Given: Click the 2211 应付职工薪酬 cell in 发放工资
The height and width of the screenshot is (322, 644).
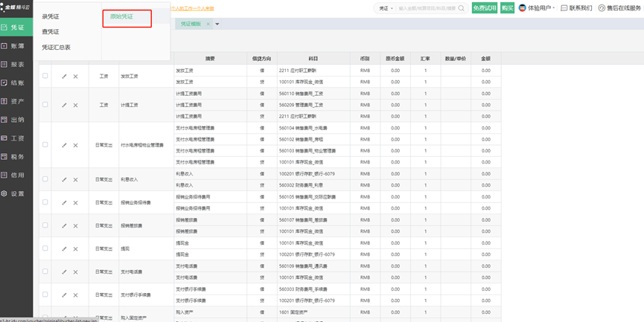Looking at the screenshot, I should click(313, 71).
